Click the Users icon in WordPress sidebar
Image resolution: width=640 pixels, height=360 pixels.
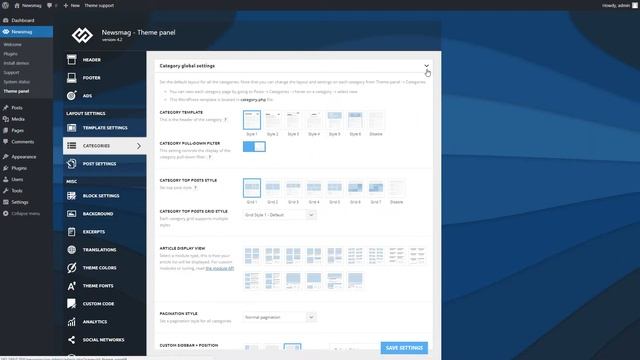tap(6, 180)
